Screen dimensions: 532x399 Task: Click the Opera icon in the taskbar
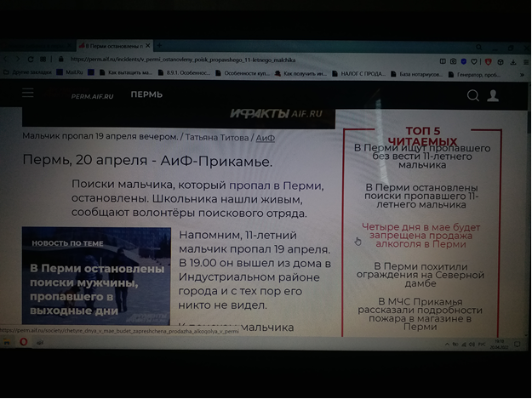24,342
